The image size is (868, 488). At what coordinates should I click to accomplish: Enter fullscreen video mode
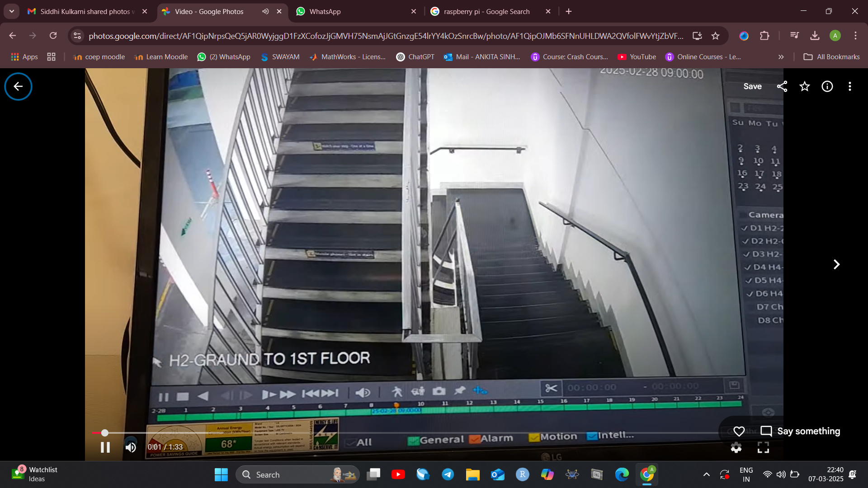(x=763, y=447)
